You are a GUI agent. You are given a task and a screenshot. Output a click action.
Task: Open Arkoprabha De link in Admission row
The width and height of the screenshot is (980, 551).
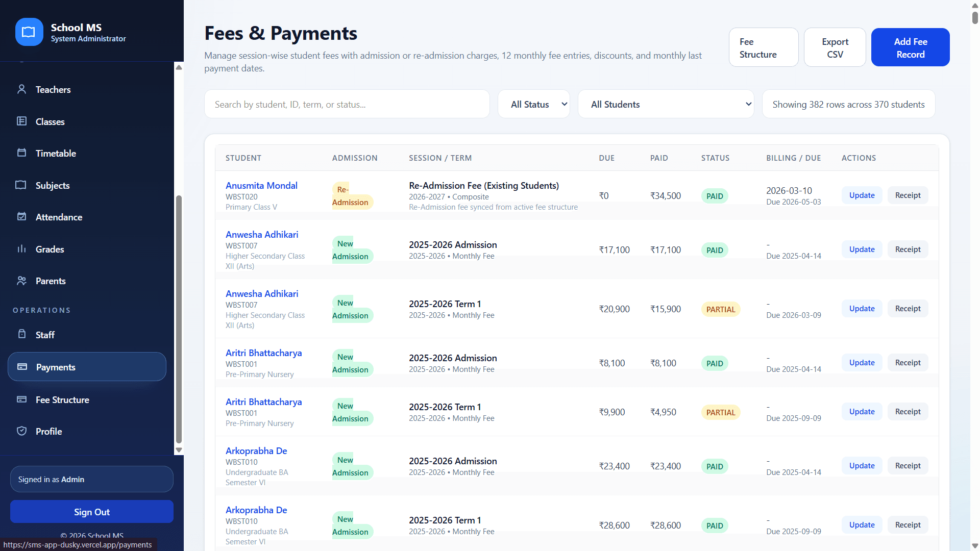(256, 450)
